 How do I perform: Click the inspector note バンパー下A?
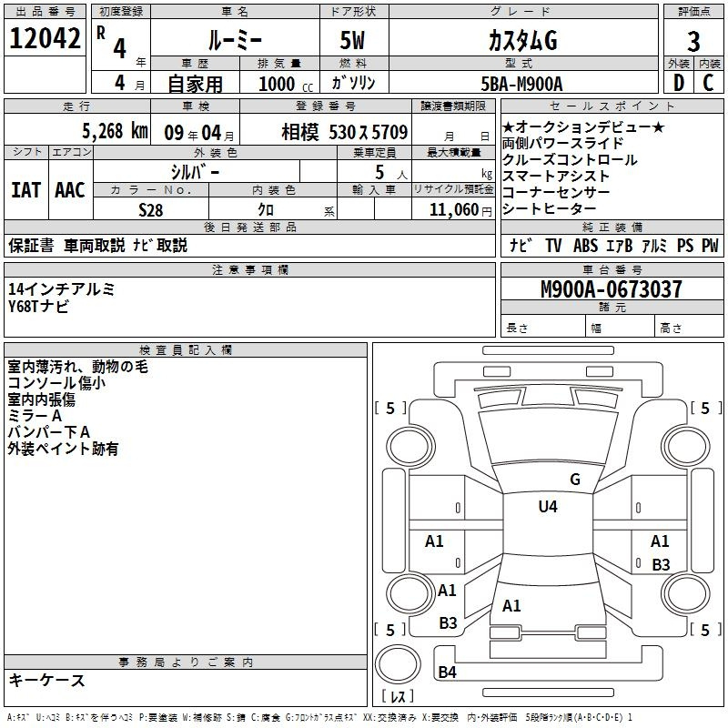[49, 432]
